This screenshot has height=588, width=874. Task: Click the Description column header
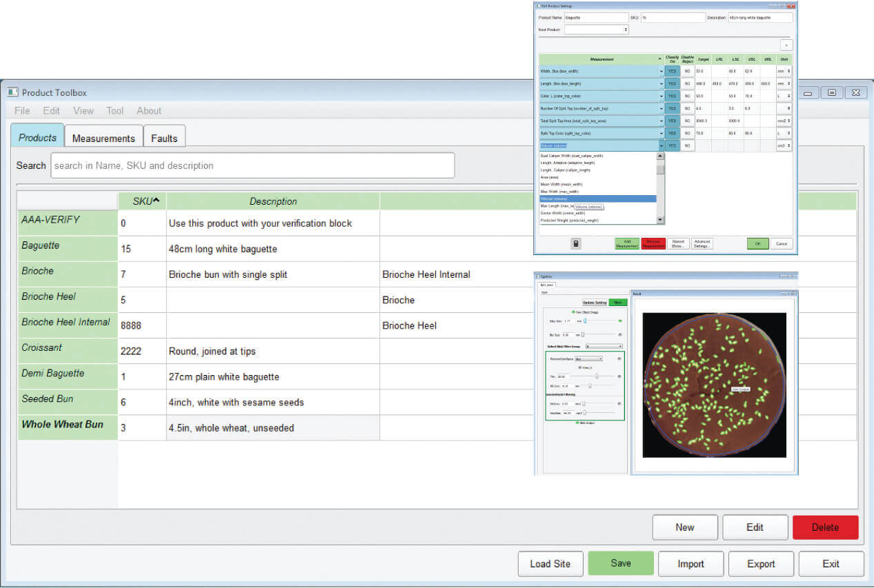point(273,201)
